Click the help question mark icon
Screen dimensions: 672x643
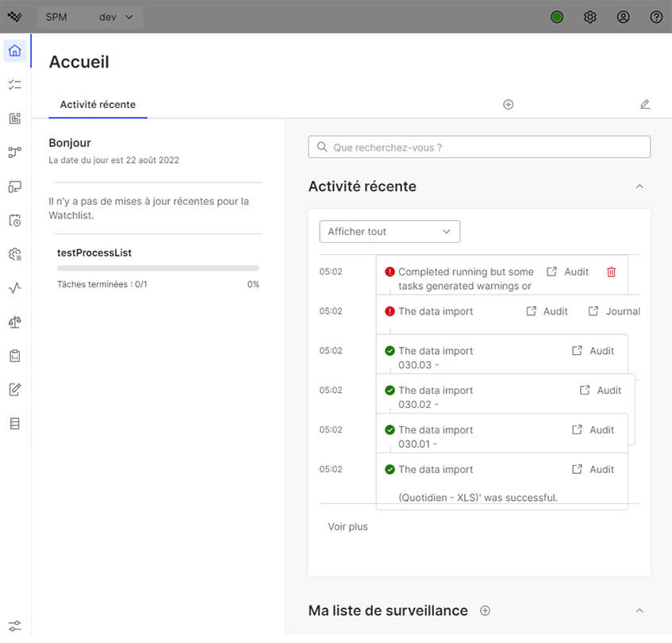(x=656, y=17)
